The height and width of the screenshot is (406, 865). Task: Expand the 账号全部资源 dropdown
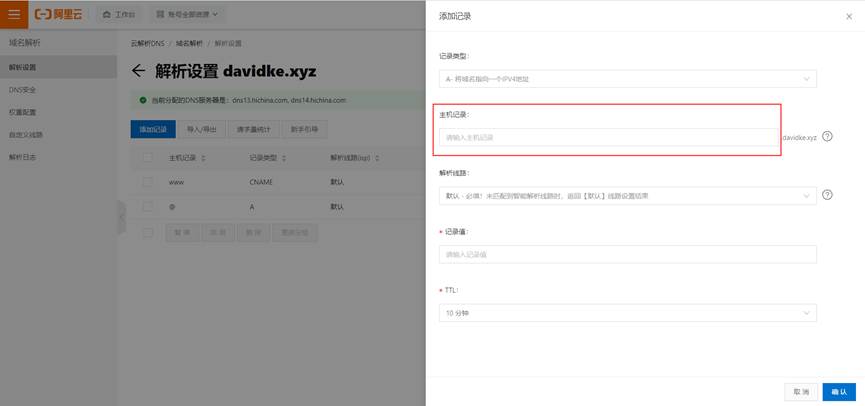(x=188, y=15)
